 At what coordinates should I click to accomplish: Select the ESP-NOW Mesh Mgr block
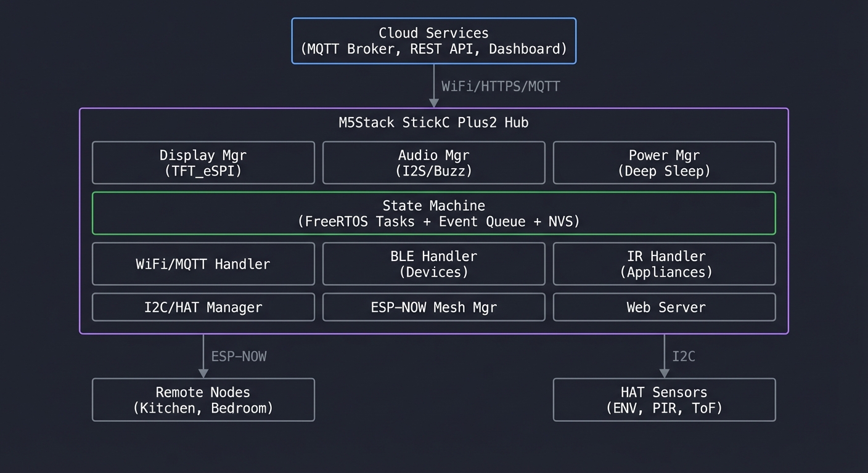point(433,307)
